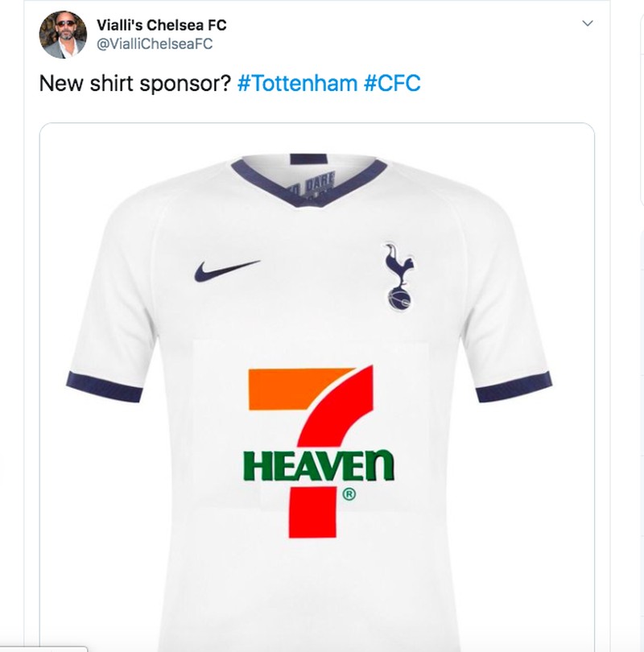Click the registered trademark symbol

(349, 495)
